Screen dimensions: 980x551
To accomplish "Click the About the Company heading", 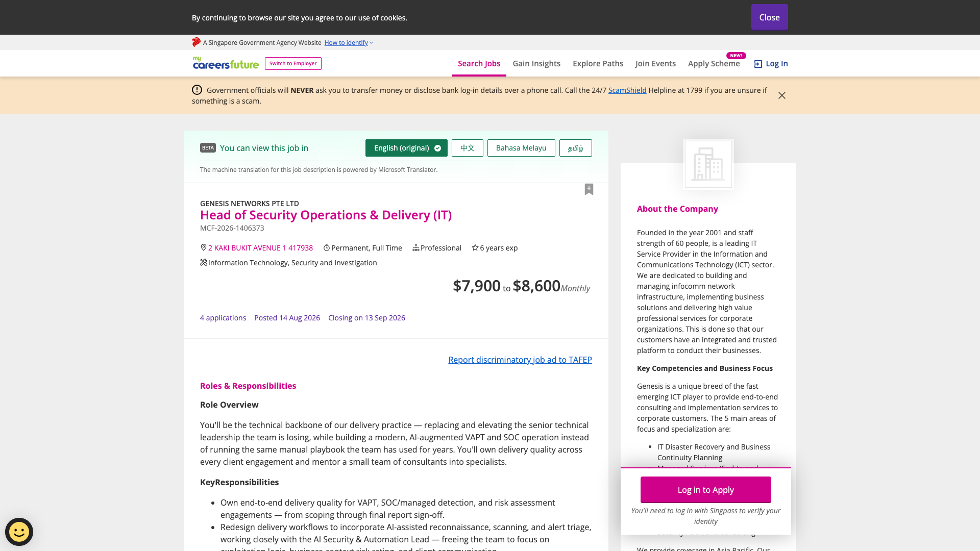I will click(x=677, y=209).
